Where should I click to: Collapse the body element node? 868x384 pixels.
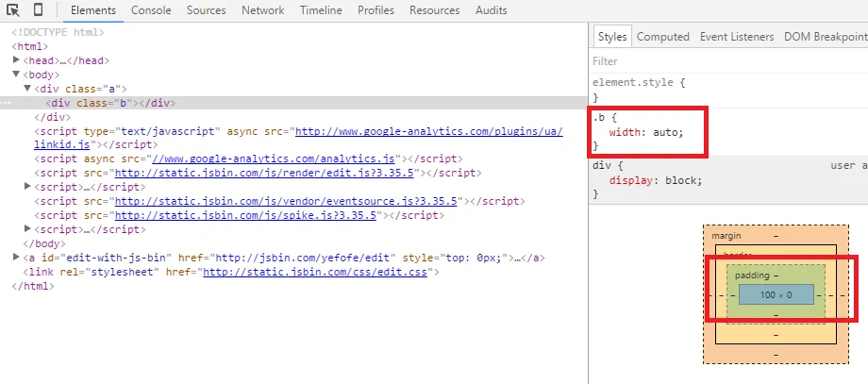point(17,75)
